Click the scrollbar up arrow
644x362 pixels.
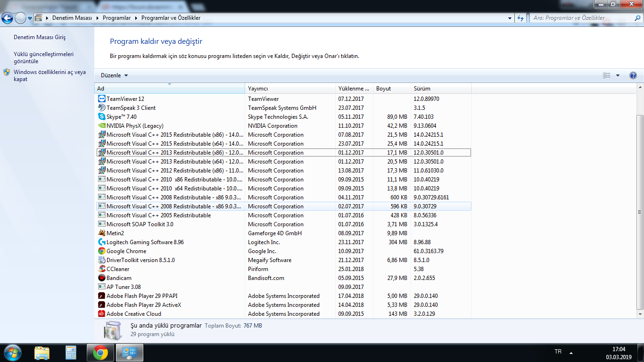pos(640,88)
